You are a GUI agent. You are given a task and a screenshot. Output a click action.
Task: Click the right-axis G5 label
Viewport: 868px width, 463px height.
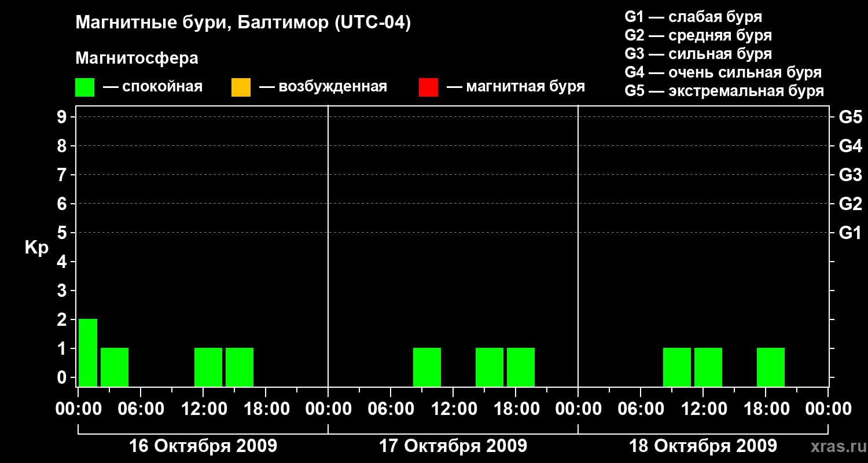click(x=850, y=117)
